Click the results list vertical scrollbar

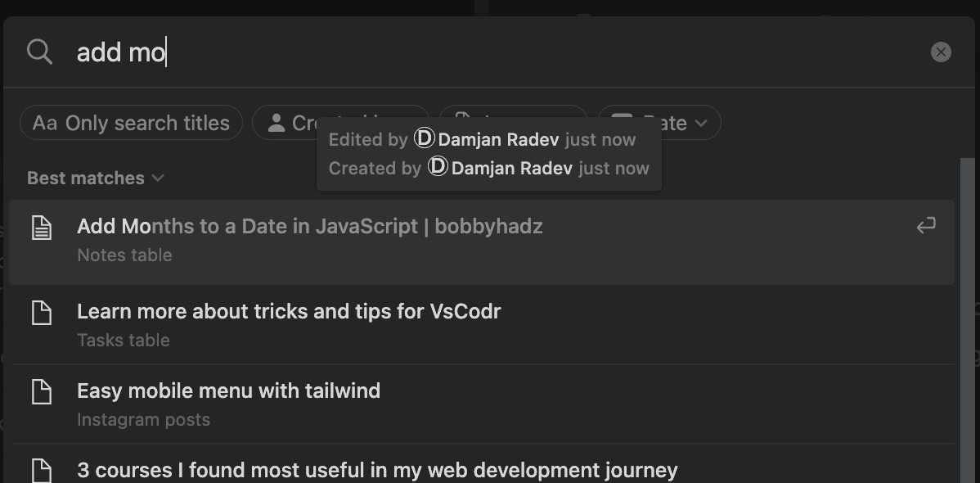pos(966,320)
